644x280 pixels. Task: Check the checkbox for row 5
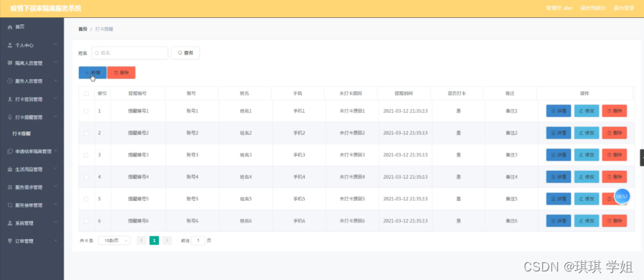[x=86, y=199]
